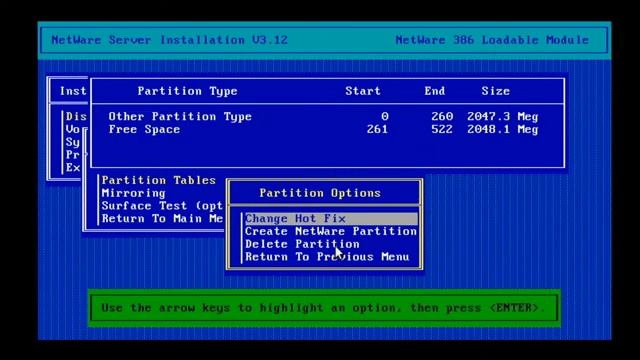Image resolution: width=640 pixels, height=360 pixels.
Task: Choose Return To Previous Menu
Action: coord(327,257)
